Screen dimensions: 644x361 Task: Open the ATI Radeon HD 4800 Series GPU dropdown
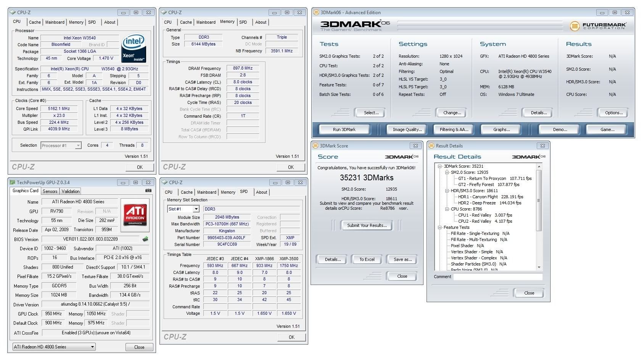(92, 347)
